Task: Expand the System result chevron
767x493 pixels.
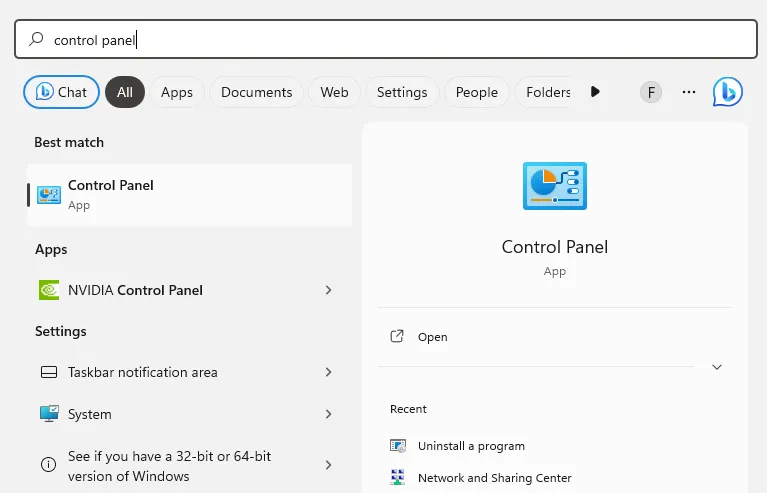Action: pyautogui.click(x=328, y=414)
